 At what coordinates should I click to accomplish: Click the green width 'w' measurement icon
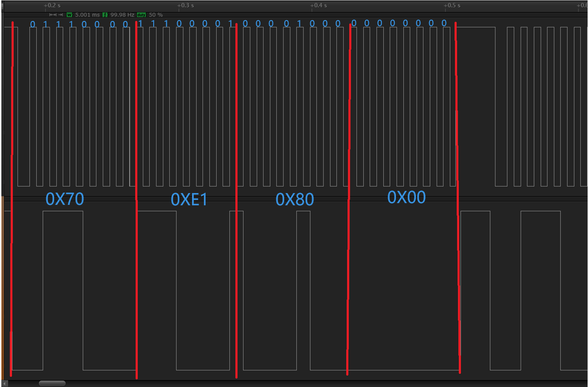tap(70, 15)
